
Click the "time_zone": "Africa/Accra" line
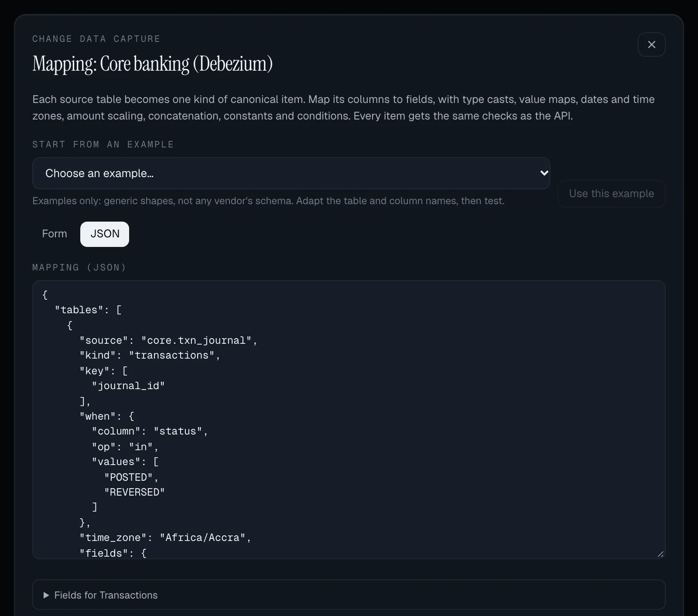[165, 537]
